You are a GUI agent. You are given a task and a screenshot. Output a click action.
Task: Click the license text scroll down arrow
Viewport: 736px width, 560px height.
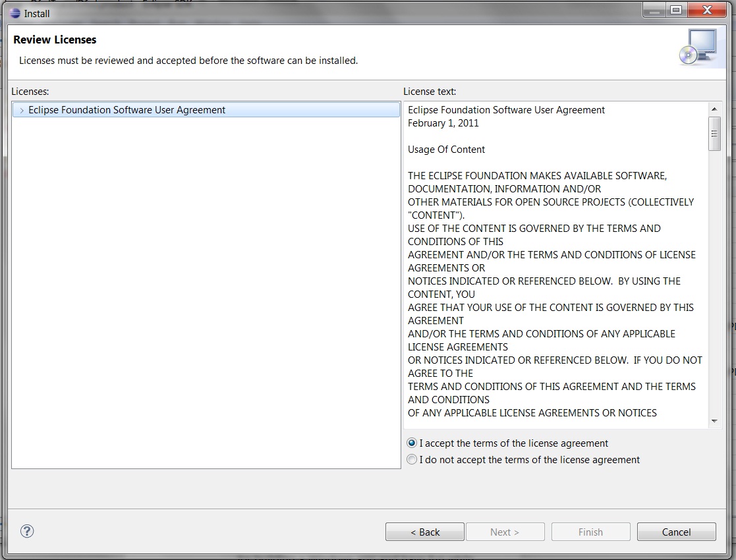(714, 421)
